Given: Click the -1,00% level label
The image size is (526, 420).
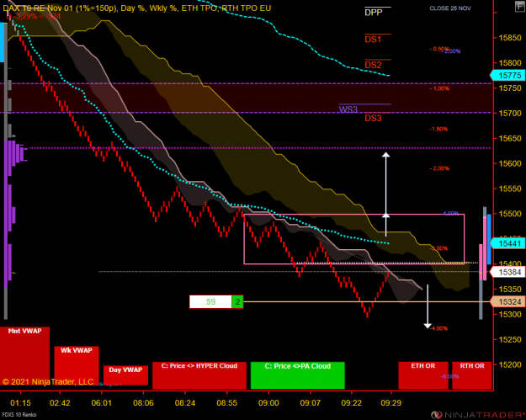Looking at the screenshot, I should pyautogui.click(x=439, y=88).
